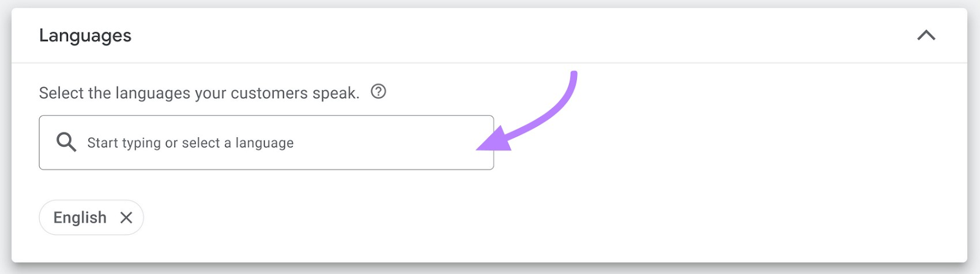This screenshot has height=274, width=980.
Task: Click empty panel space right of English chip
Action: pos(551,218)
